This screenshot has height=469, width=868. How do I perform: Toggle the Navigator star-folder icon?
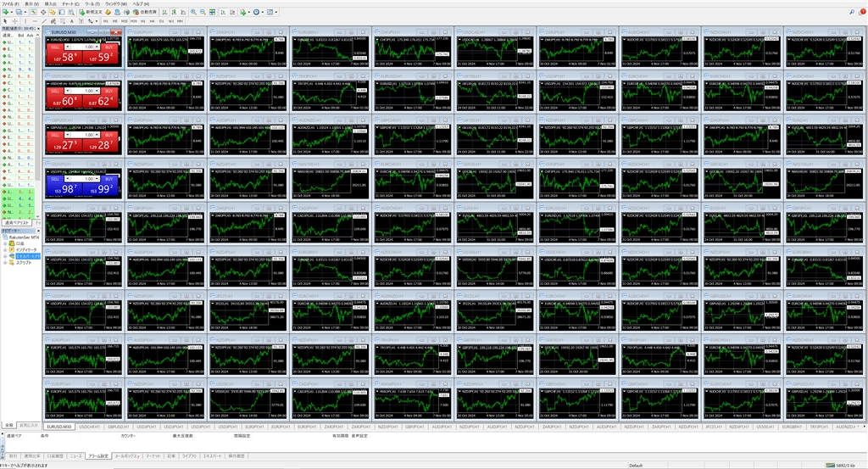click(x=53, y=12)
